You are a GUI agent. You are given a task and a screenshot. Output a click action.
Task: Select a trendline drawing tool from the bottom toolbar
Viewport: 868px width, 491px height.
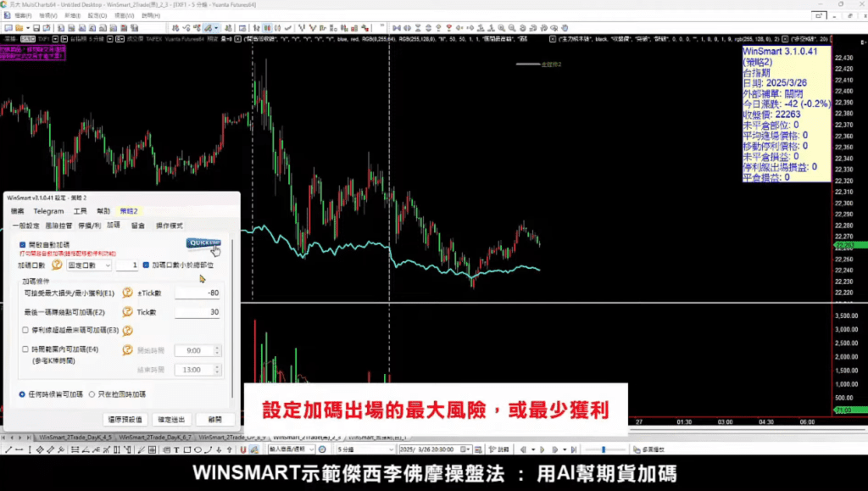click(8, 449)
